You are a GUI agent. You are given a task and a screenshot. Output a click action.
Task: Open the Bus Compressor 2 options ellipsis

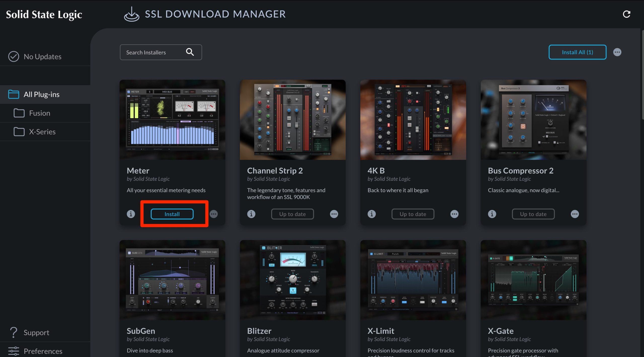tap(575, 214)
